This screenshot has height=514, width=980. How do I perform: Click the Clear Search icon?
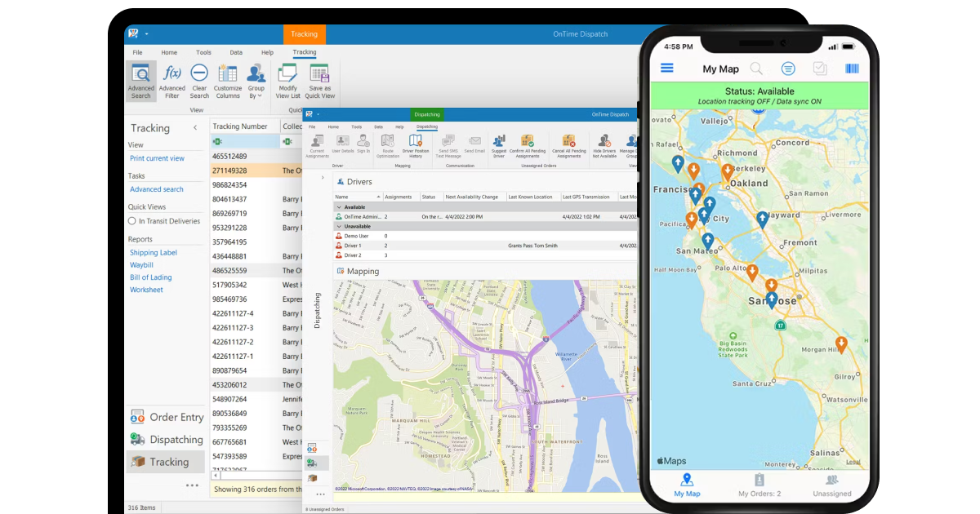click(x=199, y=82)
